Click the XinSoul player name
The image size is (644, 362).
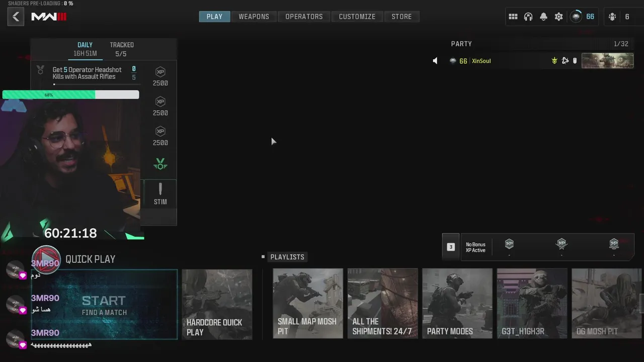(481, 61)
